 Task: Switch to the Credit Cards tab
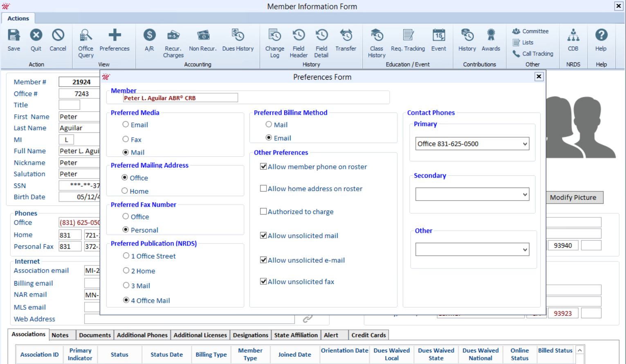point(369,335)
